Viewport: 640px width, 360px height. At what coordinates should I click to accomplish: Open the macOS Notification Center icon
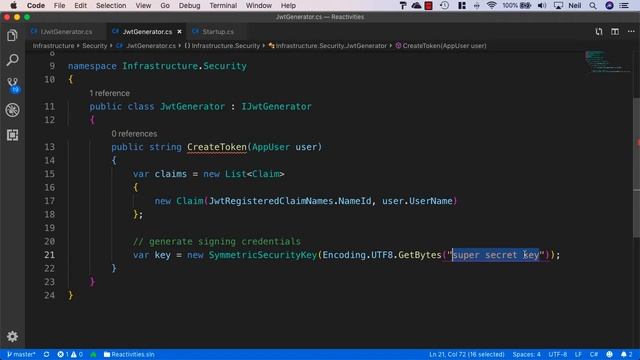pos(624,5)
